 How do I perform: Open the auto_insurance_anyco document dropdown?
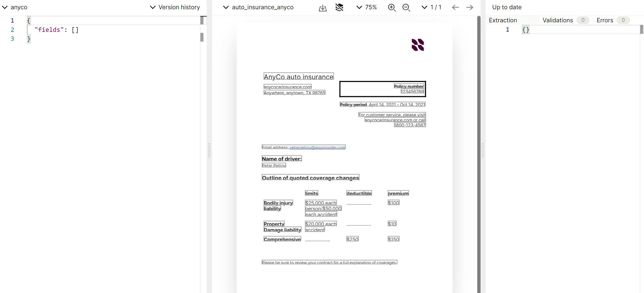[x=258, y=7]
